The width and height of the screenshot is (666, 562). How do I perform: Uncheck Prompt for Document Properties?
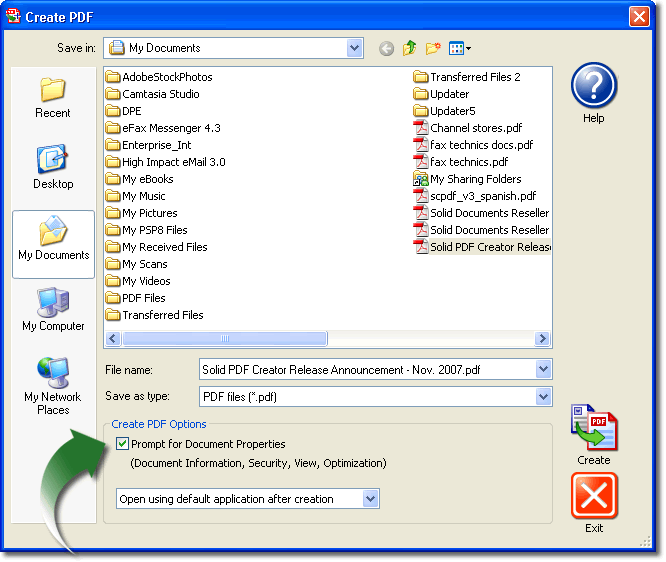coord(122,444)
